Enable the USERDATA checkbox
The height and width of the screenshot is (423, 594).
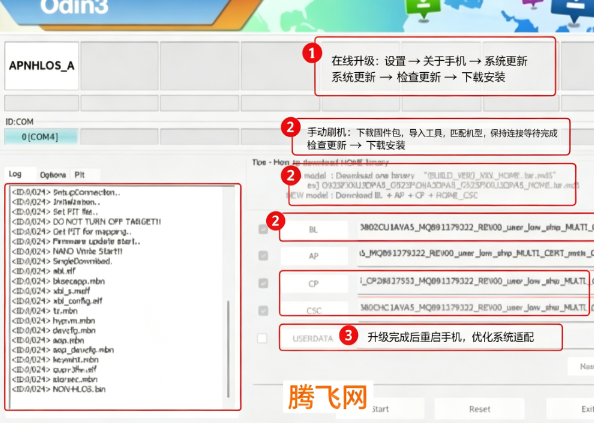(x=262, y=338)
